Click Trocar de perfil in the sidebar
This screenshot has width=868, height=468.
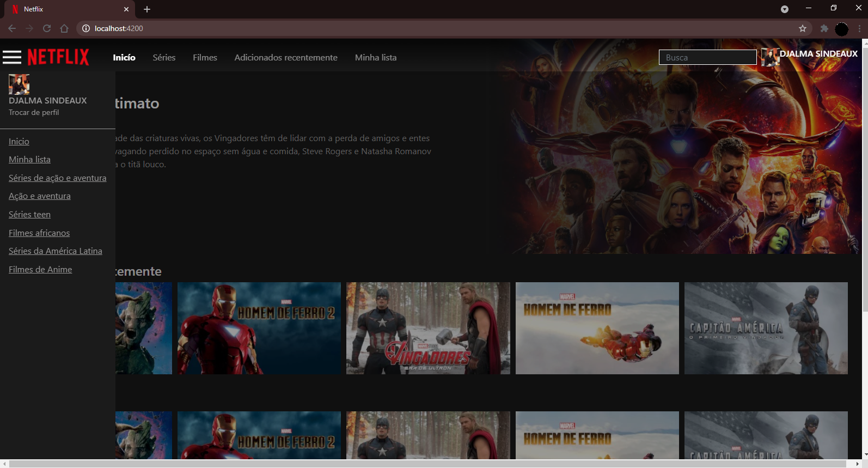click(34, 112)
